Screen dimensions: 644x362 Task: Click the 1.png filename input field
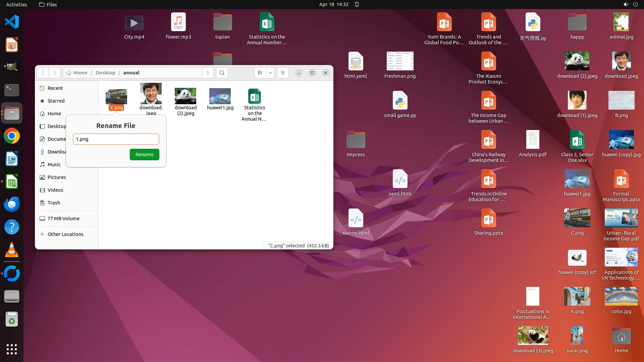point(116,139)
